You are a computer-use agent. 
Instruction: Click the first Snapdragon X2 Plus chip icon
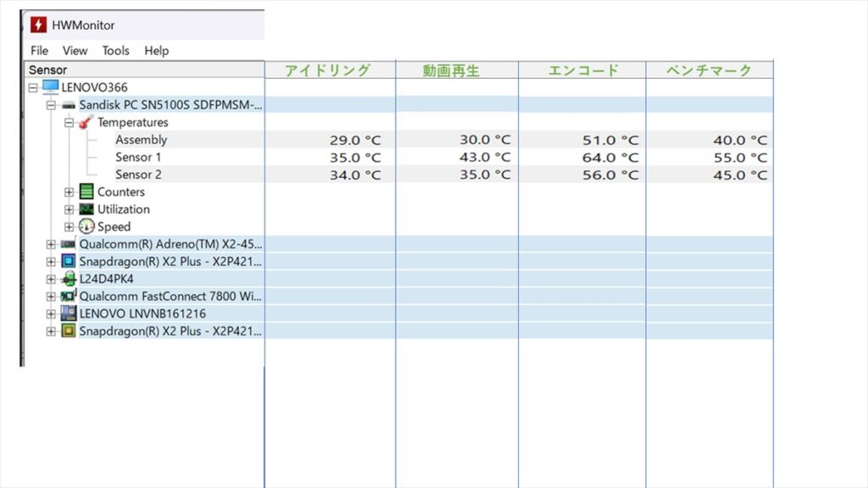(69, 261)
